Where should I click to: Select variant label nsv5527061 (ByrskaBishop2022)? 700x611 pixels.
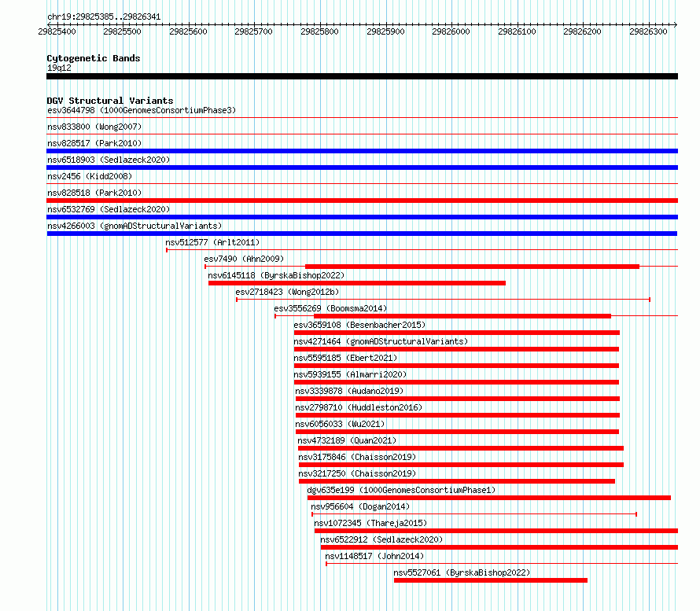click(x=462, y=572)
